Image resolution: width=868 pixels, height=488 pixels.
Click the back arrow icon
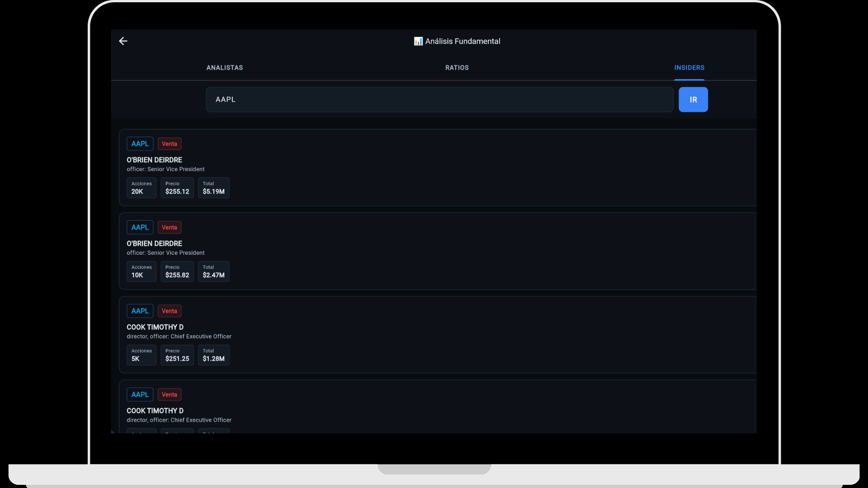click(x=123, y=41)
